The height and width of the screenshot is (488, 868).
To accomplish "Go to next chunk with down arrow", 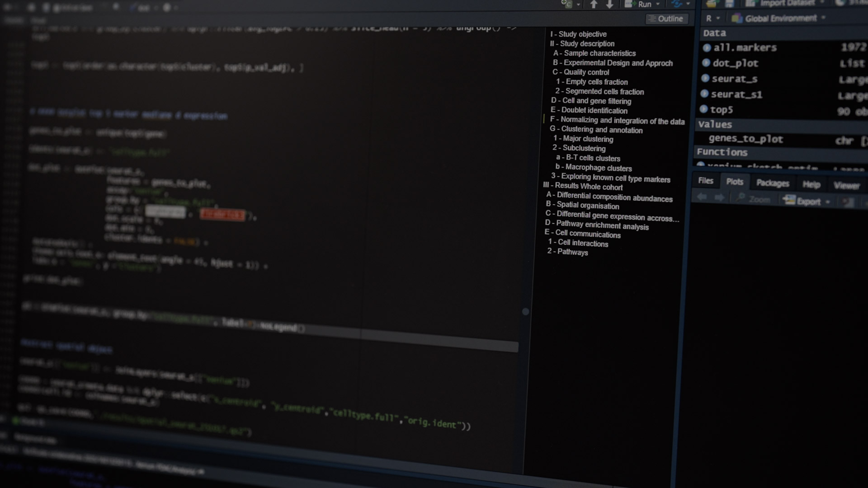I will tap(609, 5).
